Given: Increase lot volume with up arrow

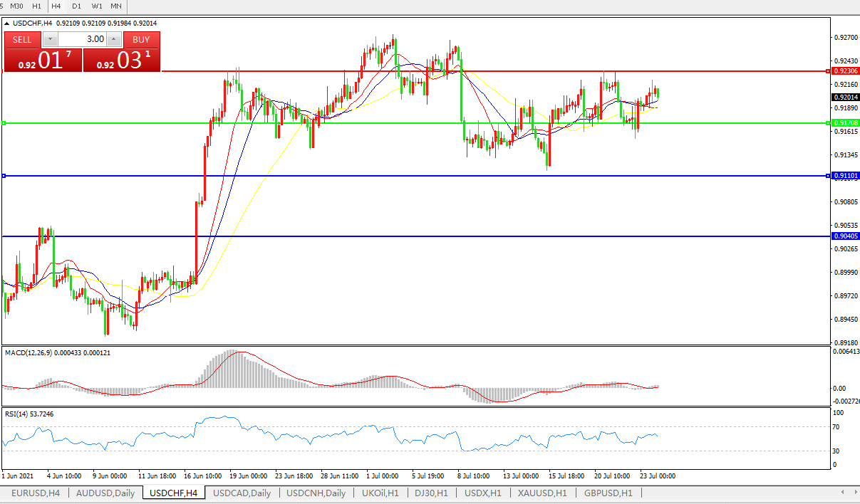Looking at the screenshot, I should (113, 40).
